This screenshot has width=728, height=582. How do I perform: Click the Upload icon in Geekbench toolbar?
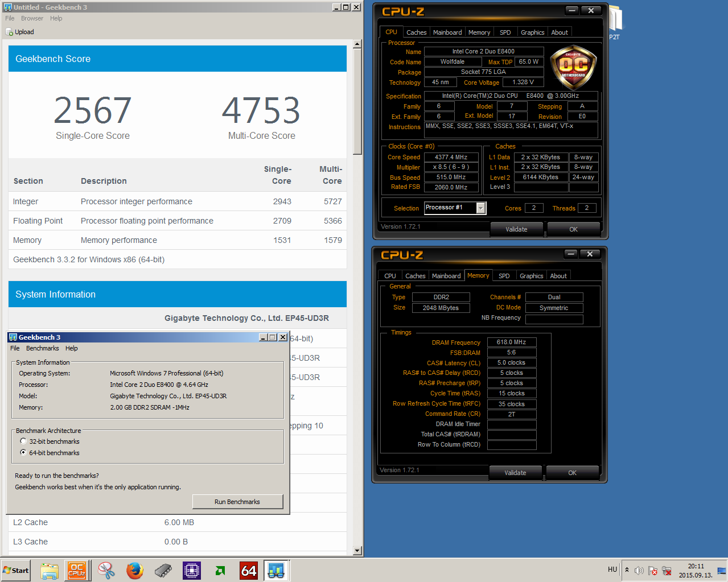9,32
